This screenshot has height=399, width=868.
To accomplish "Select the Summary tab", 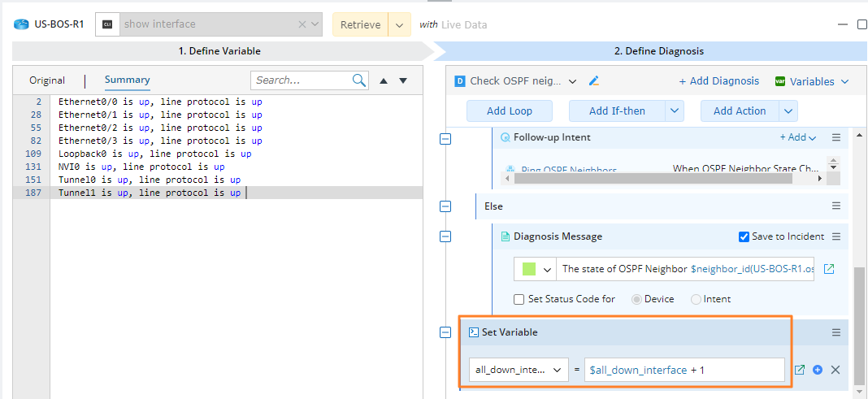I will 127,80.
